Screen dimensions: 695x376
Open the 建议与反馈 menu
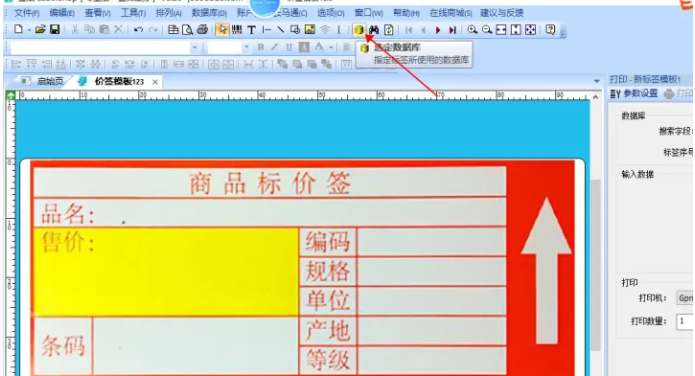(502, 13)
